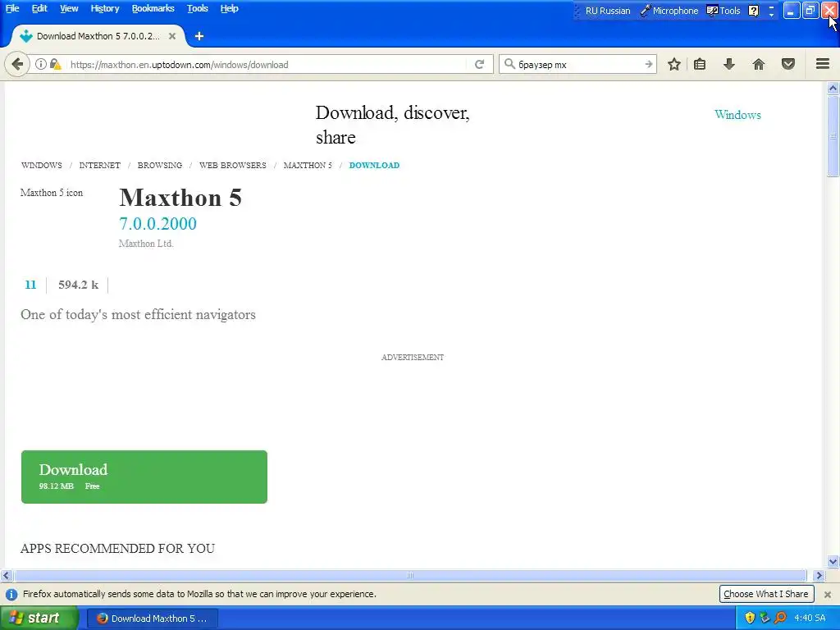Click vertical scrollbar down arrow
Image resolution: width=840 pixels, height=630 pixels.
pyautogui.click(x=833, y=562)
